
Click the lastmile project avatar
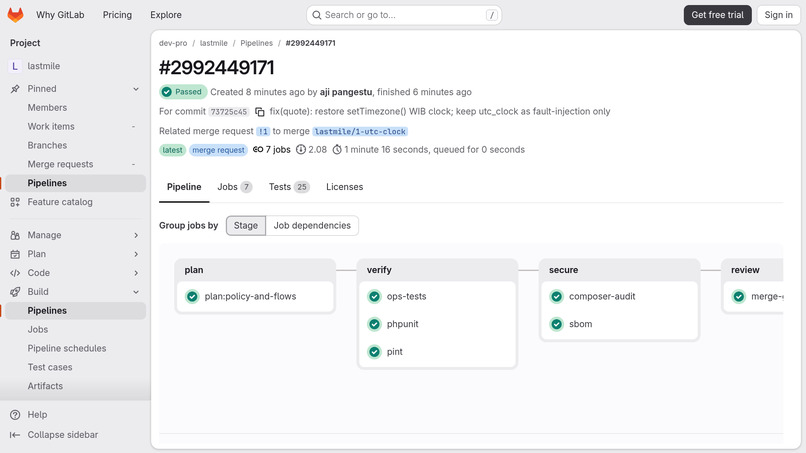15,66
